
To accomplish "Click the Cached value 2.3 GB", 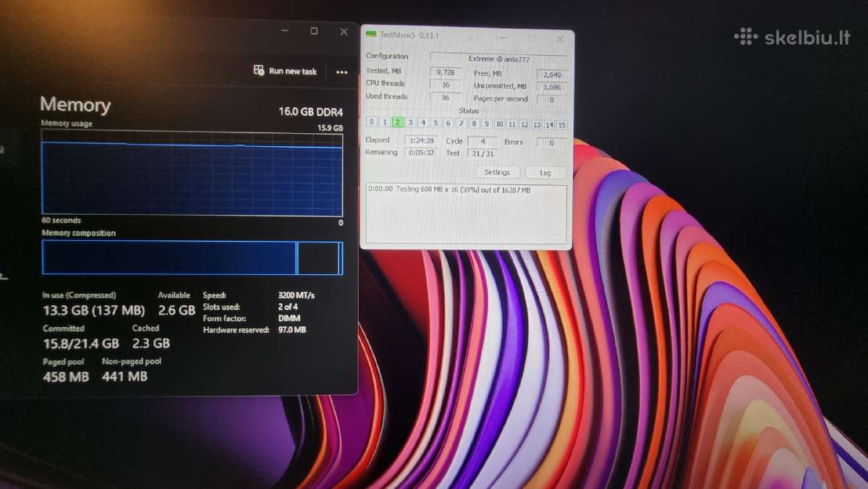I will point(151,343).
